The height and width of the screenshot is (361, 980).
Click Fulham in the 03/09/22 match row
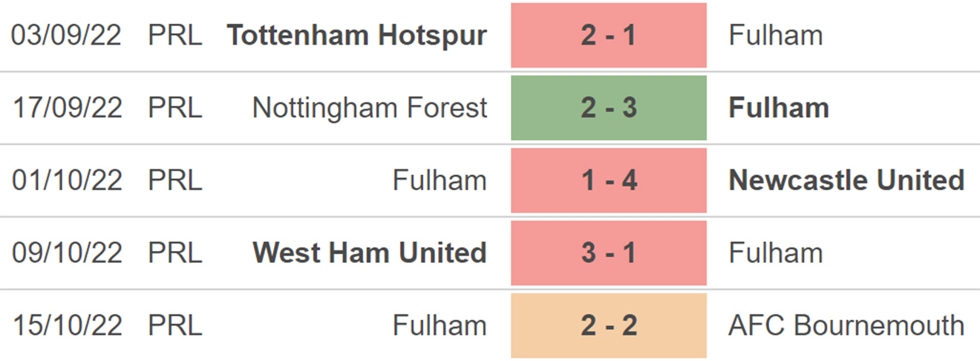(x=776, y=36)
